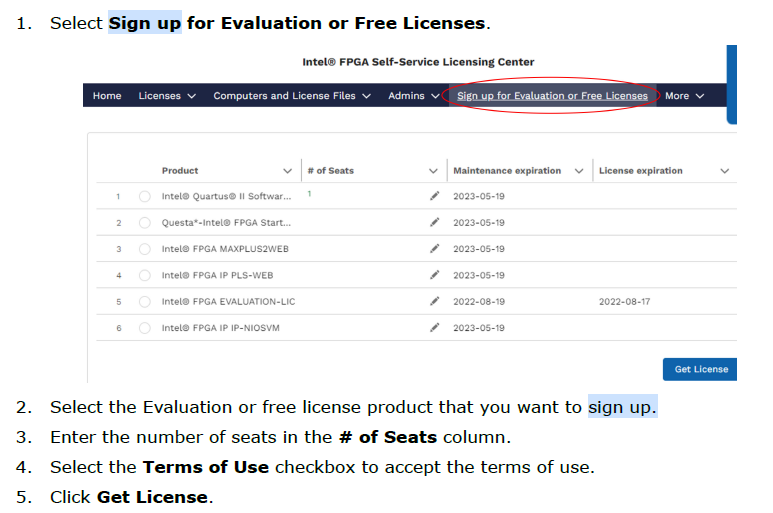Viewport: 773px width, 513px height.
Task: Click the Intel FPGA IP IP-NIOSVM product name
Action: coord(220,328)
